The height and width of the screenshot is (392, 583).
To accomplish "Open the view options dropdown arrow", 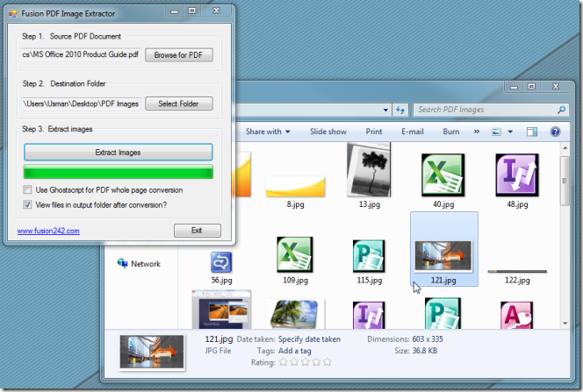I will [x=510, y=132].
